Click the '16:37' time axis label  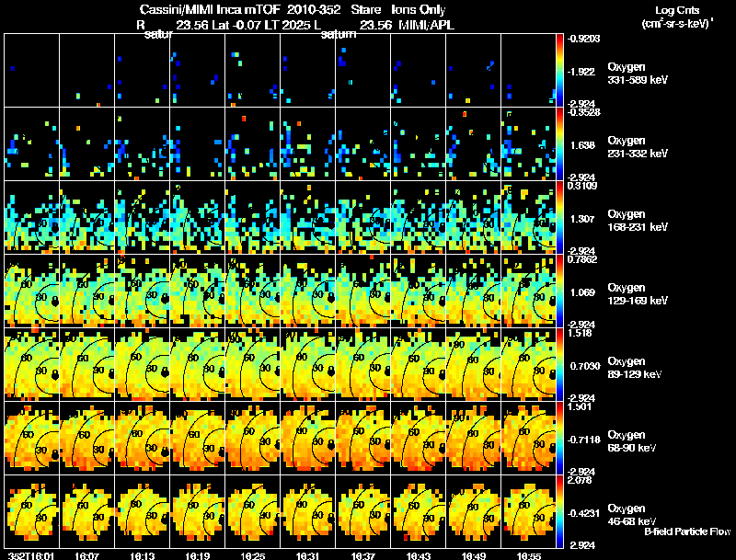362,555
